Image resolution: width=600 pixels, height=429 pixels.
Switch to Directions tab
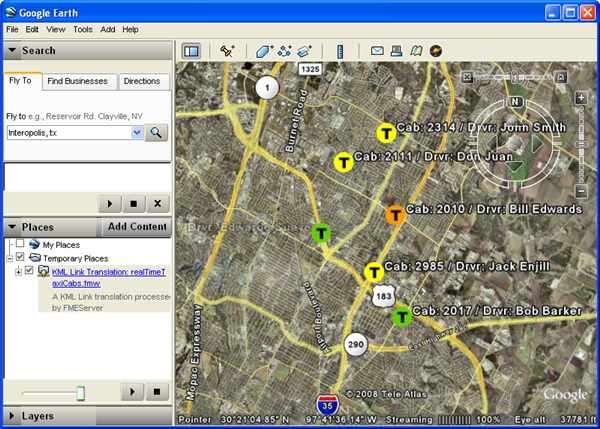143,81
